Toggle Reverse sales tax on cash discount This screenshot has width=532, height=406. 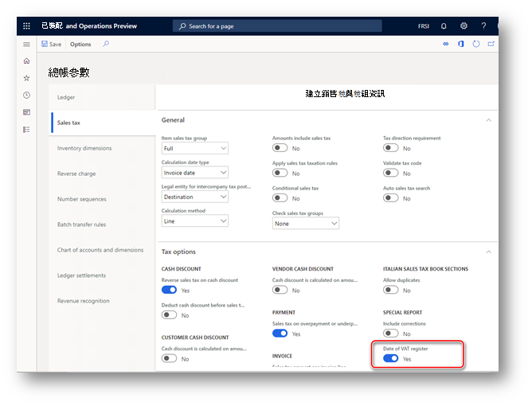(x=169, y=290)
